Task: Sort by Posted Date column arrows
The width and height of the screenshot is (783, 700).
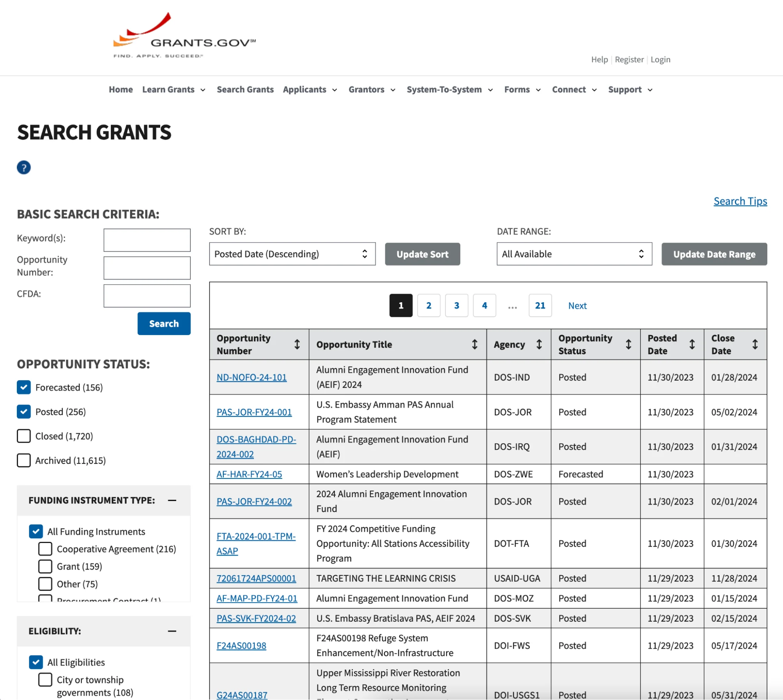Action: 692,344
